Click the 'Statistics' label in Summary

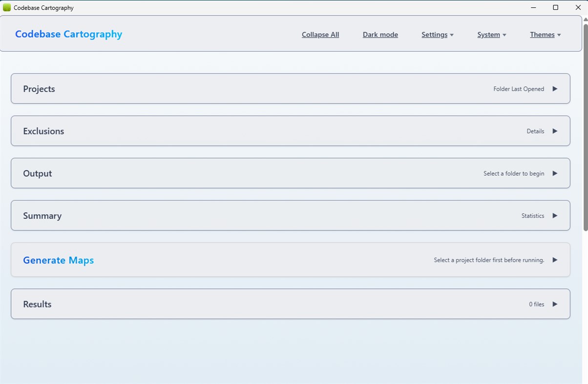533,216
